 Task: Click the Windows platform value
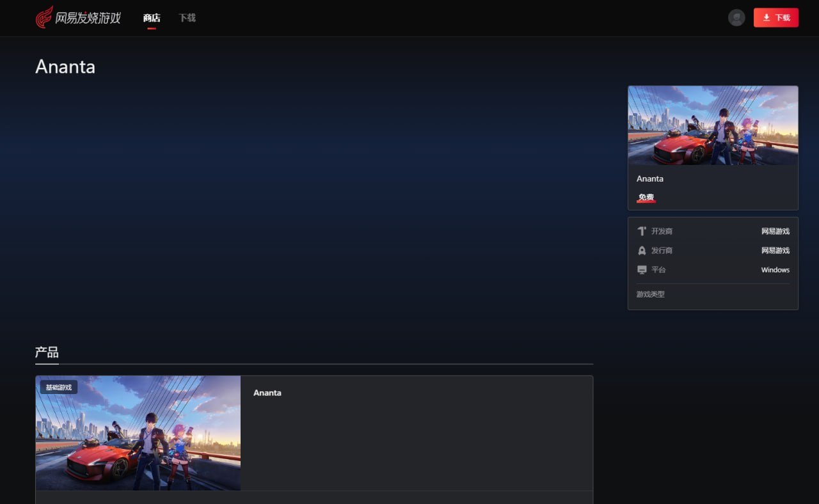(x=775, y=270)
